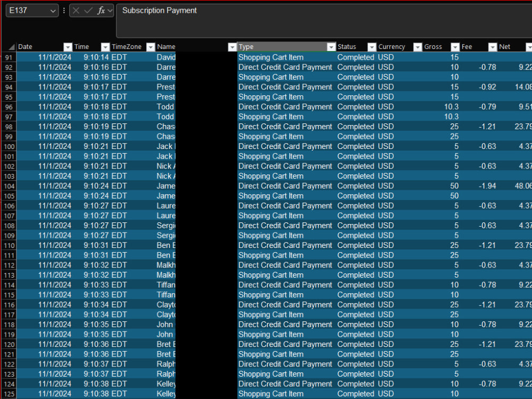This screenshot has width=532, height=399.
Task: Select row header 116
Action: 9,305
